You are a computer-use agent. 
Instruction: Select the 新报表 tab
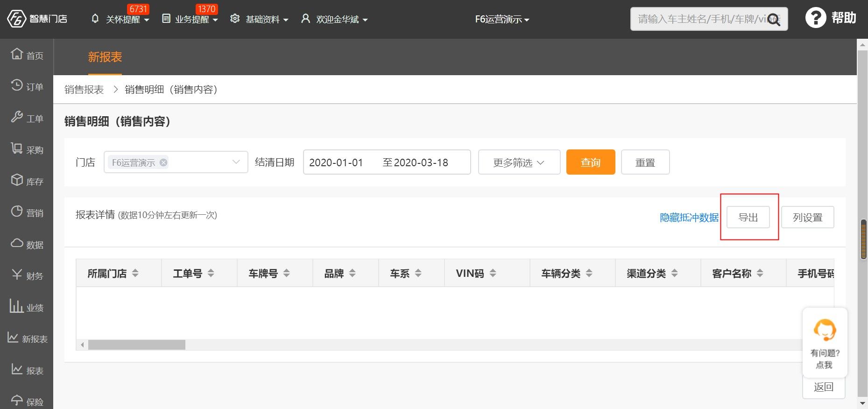105,57
